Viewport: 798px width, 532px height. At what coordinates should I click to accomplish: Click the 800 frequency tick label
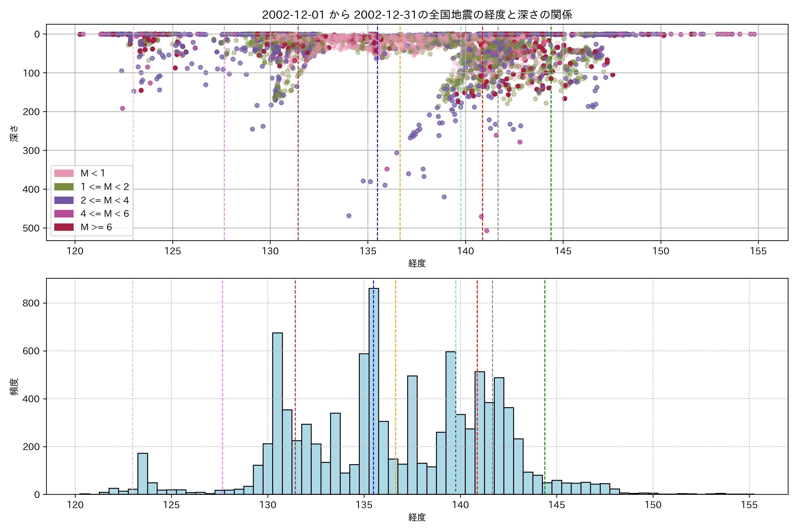[31, 303]
